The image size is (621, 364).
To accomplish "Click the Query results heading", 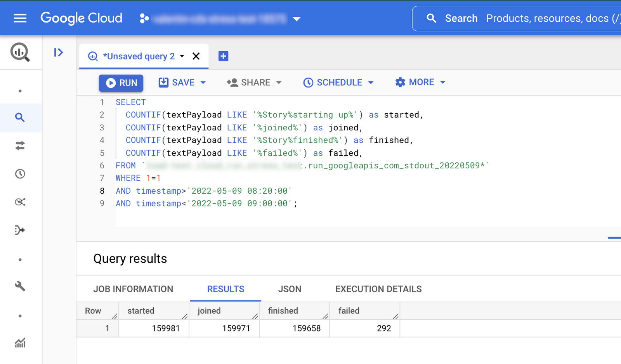I will pyautogui.click(x=130, y=259).
